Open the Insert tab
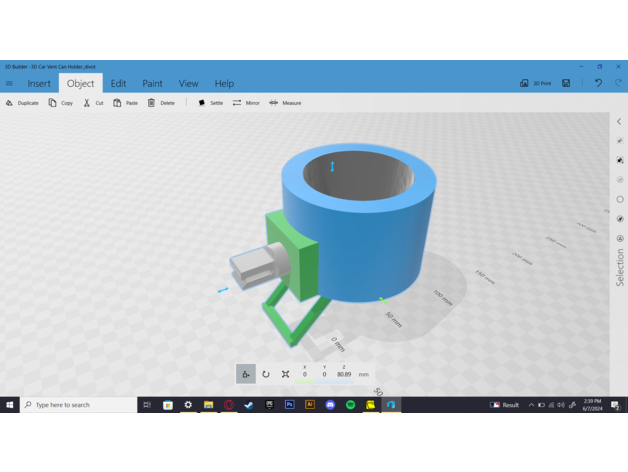Viewport: 628px width, 472px height. point(39,84)
